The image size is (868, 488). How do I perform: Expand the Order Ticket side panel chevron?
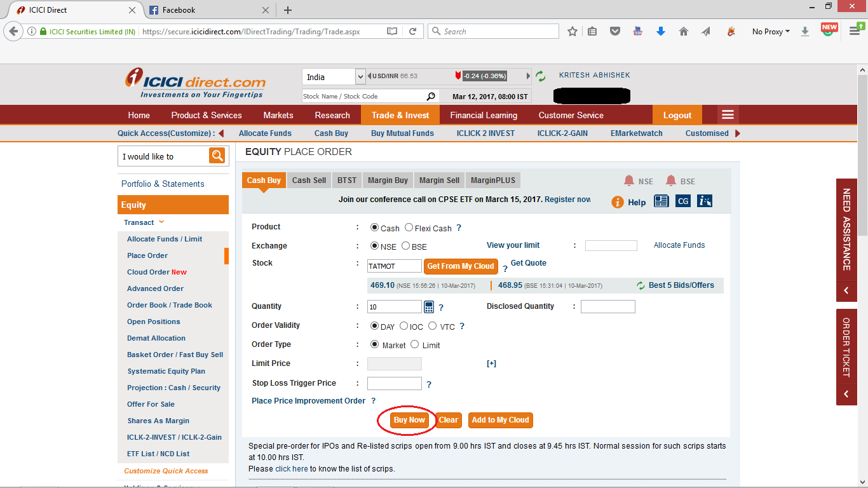click(x=846, y=395)
